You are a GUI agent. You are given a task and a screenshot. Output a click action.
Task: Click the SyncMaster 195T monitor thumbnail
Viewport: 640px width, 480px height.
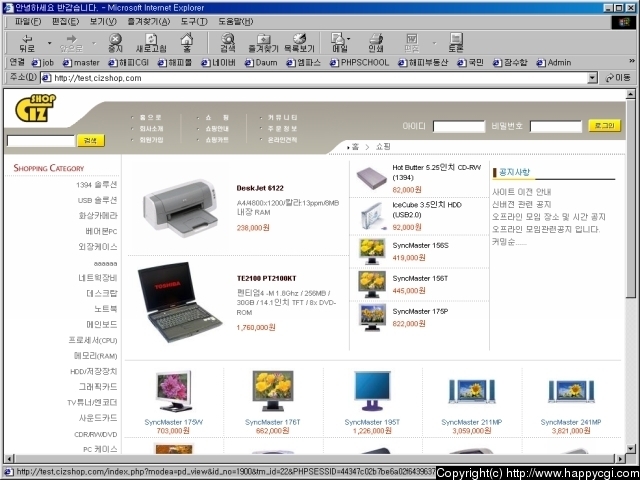tap(372, 391)
